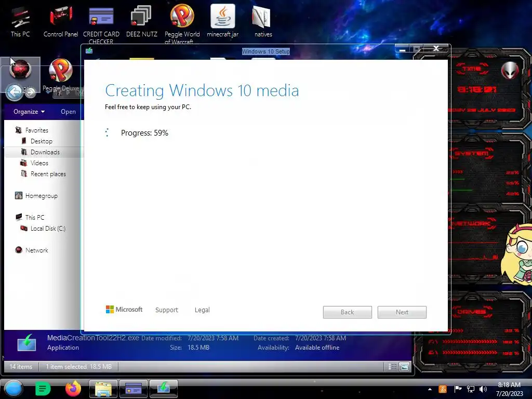Open DEEZ NUTZ desktop icon
Screen dimensions: 532x399
tap(141, 21)
